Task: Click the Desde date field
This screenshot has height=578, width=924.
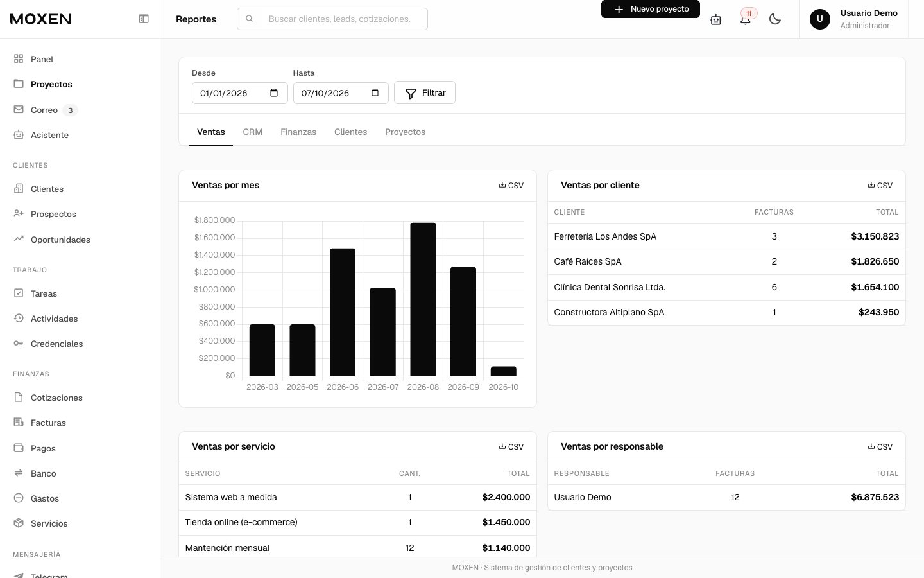Action: tap(240, 93)
